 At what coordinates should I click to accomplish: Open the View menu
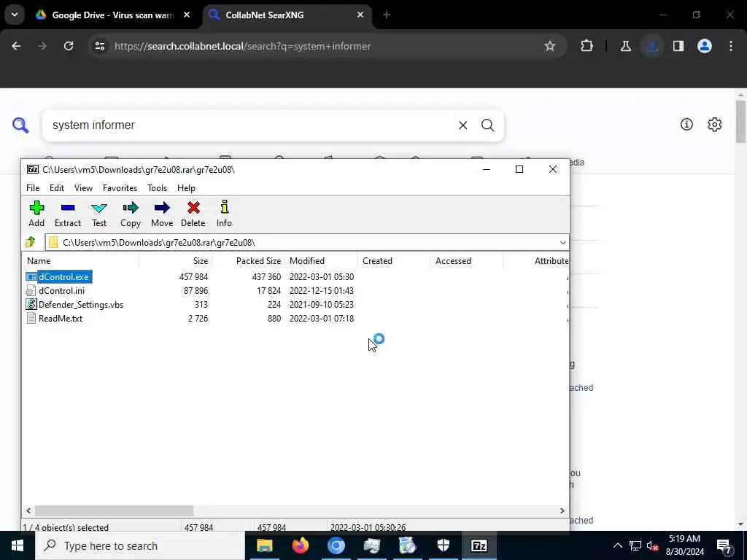83,188
